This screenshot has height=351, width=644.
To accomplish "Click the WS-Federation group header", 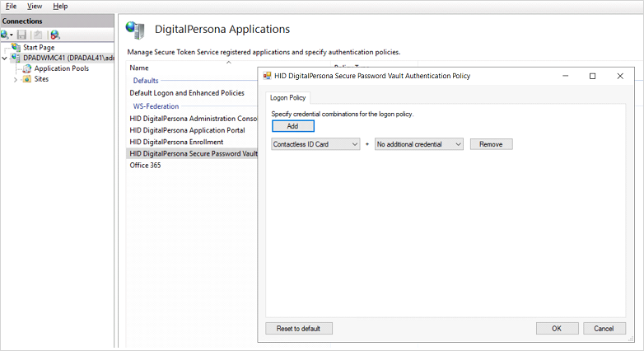I will point(156,106).
